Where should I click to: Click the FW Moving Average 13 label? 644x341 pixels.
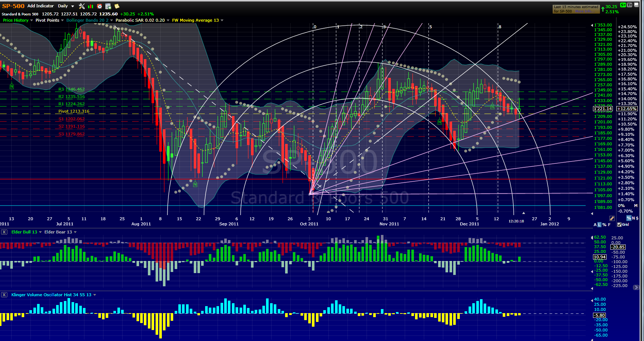click(x=195, y=20)
